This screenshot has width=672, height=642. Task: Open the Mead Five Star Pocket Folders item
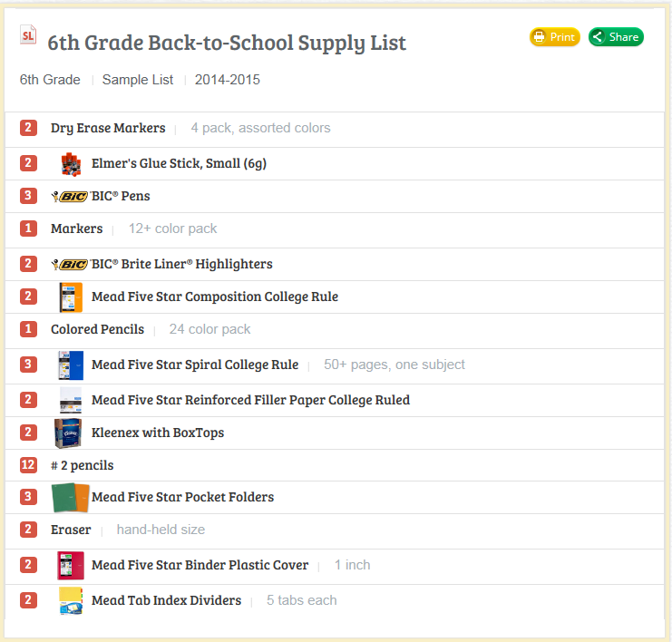(182, 497)
